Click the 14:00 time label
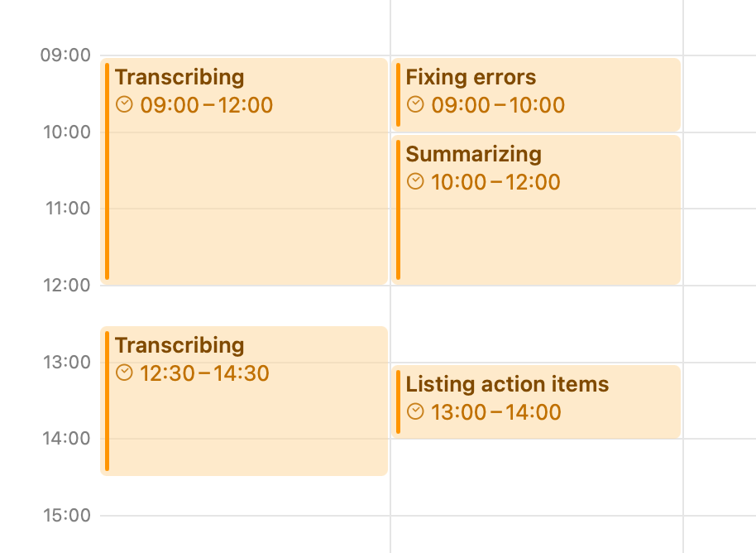 click(66, 439)
